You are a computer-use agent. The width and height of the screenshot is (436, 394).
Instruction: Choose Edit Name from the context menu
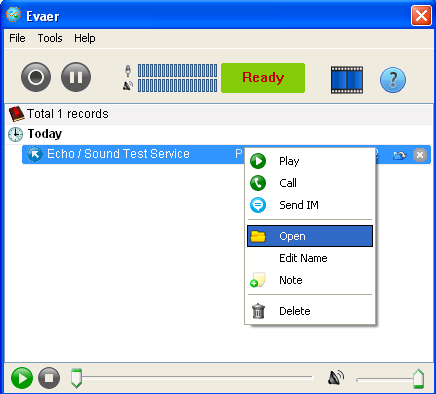point(310,258)
